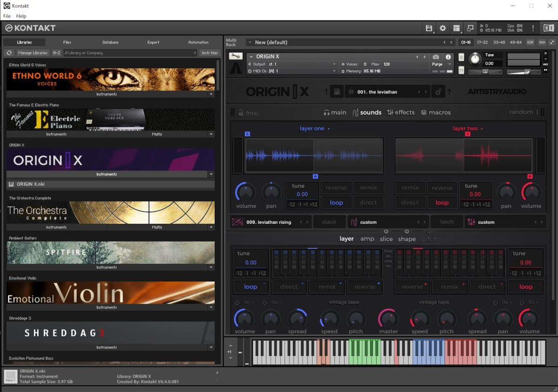
Task: Click the question mark help icon
Action: click(x=449, y=92)
